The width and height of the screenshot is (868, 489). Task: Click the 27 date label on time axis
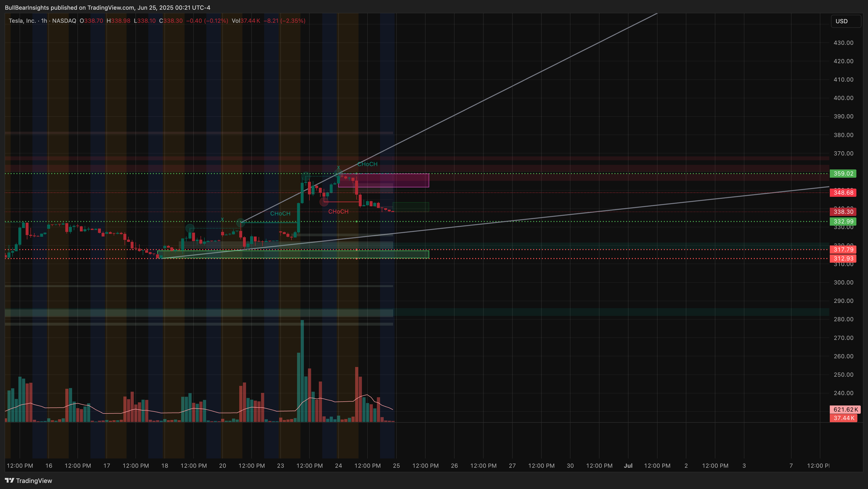(x=513, y=466)
